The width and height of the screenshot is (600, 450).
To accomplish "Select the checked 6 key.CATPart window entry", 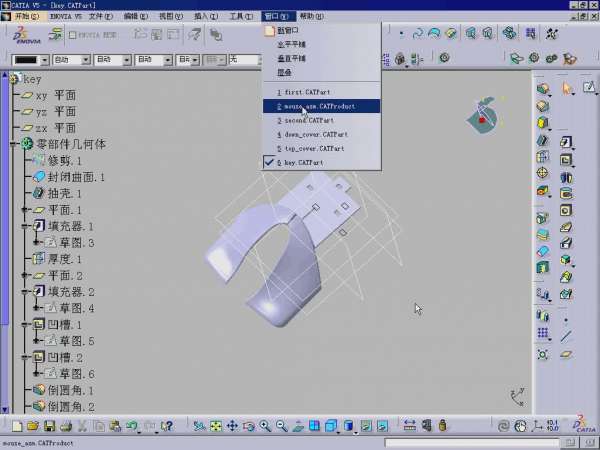I will coord(321,163).
